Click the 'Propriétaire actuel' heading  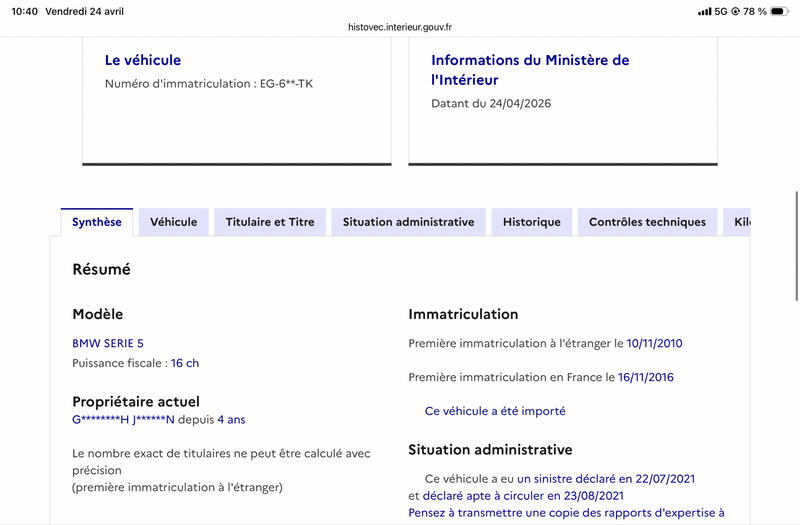click(x=136, y=402)
